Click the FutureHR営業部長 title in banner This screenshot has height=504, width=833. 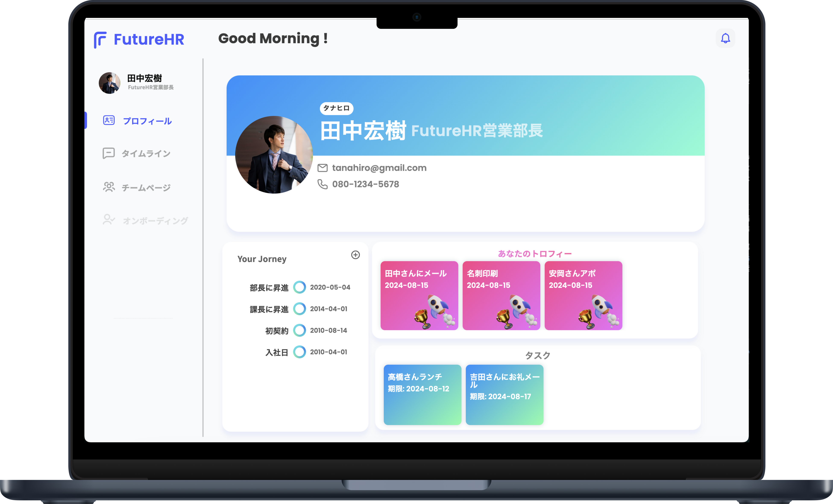click(x=477, y=131)
